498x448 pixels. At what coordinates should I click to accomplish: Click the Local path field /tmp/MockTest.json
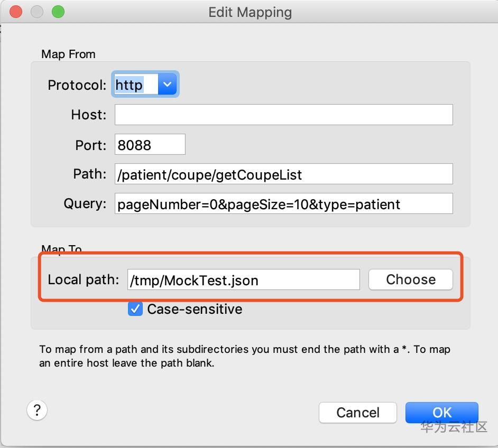tap(243, 280)
